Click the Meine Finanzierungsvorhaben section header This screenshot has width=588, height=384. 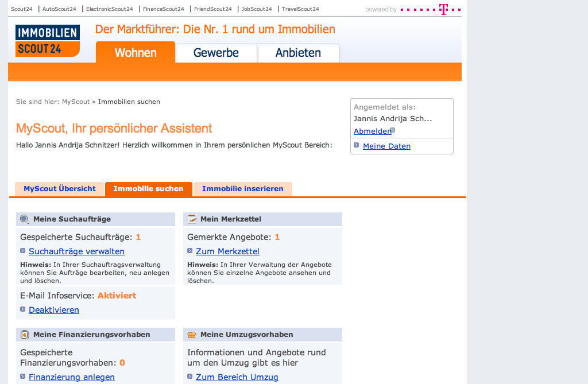(96, 335)
